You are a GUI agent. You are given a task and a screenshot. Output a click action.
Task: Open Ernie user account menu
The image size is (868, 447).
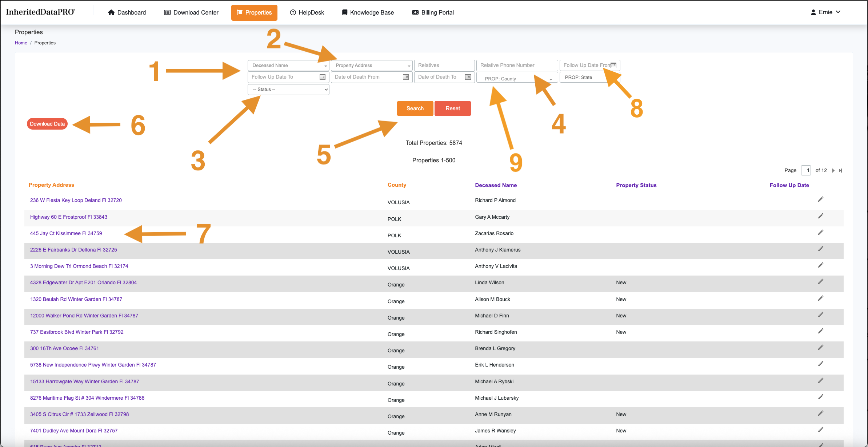coord(825,12)
